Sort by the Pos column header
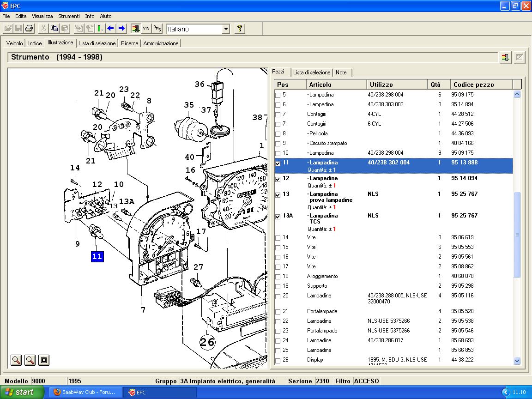This screenshot has height=399, width=532. (290, 85)
